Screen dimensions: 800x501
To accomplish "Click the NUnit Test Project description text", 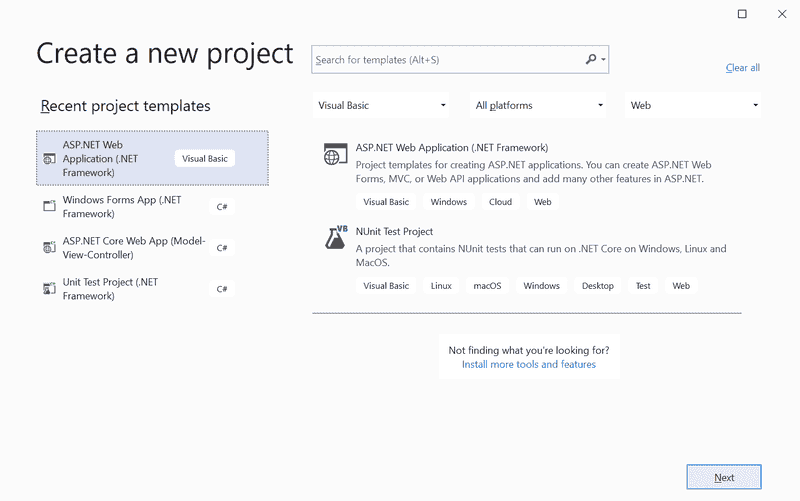I will click(x=541, y=256).
